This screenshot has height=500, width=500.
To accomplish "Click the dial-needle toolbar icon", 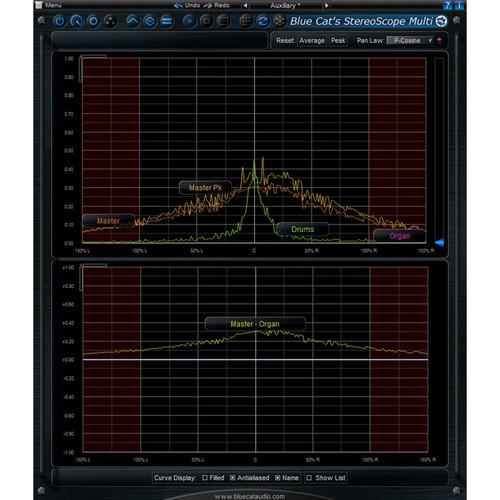I will coord(76,21).
